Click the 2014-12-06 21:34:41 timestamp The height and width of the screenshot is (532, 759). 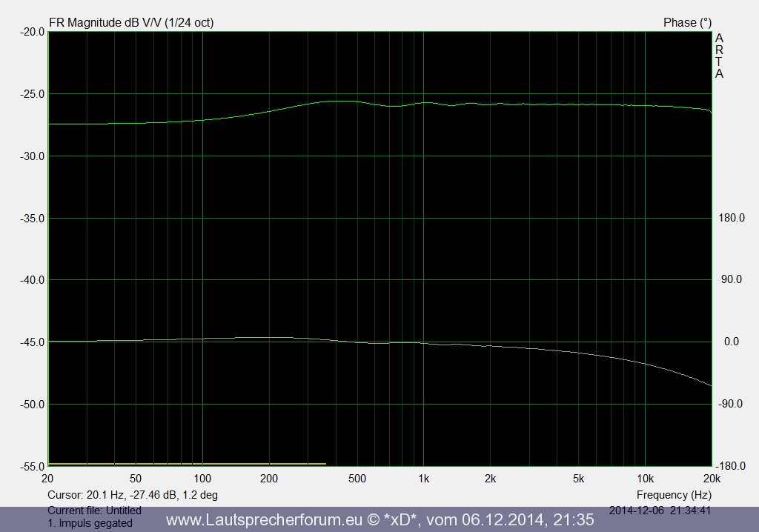point(661,510)
